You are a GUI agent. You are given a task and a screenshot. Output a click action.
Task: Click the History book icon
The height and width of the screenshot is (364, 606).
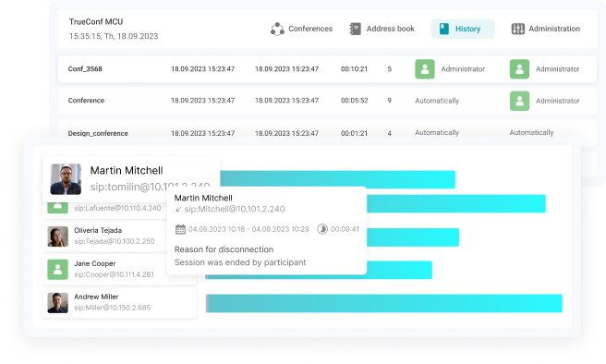point(444,29)
